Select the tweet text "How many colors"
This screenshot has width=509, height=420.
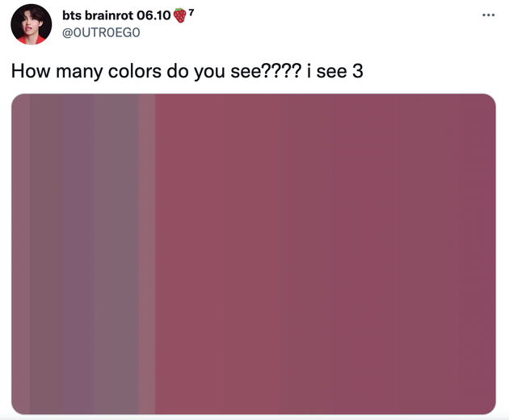click(x=86, y=71)
